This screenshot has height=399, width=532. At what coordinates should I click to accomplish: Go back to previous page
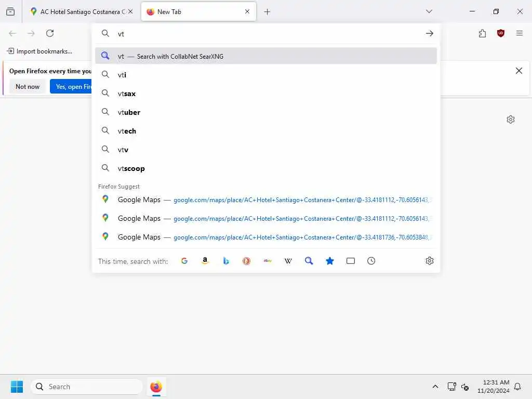click(x=12, y=33)
